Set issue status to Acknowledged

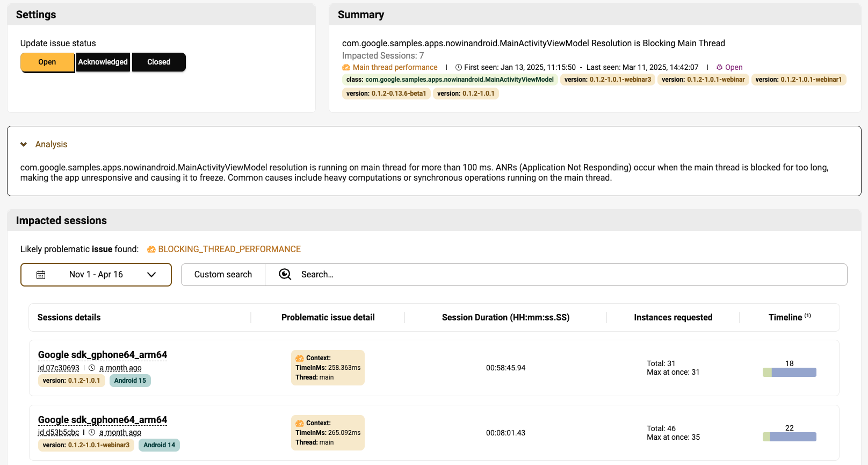click(x=103, y=62)
